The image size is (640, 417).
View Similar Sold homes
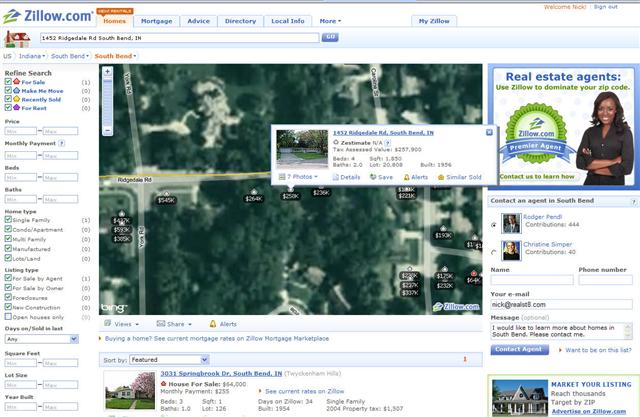[460, 177]
